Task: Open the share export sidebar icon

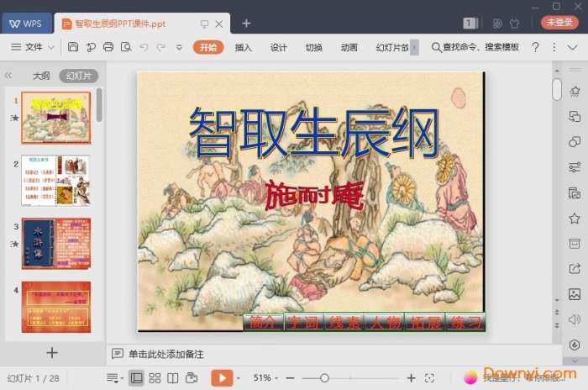Action: coord(575,268)
